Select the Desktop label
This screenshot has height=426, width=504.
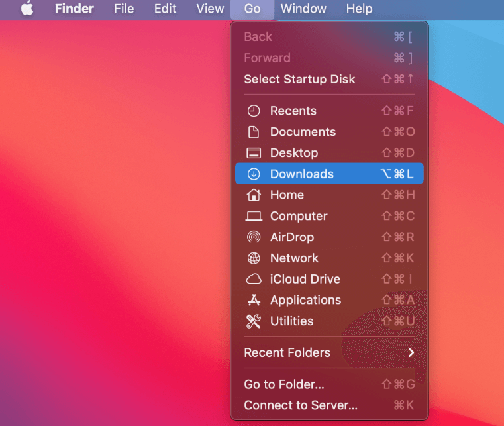pyautogui.click(x=294, y=153)
